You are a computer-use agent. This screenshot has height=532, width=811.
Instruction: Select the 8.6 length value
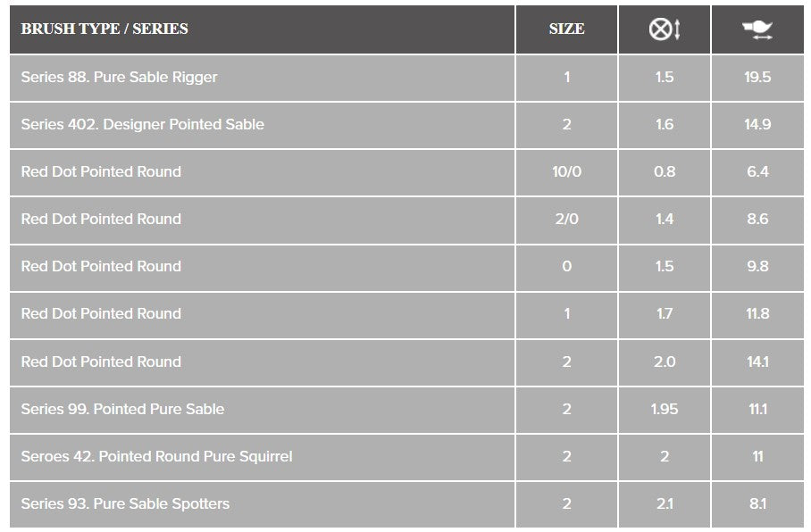click(757, 219)
